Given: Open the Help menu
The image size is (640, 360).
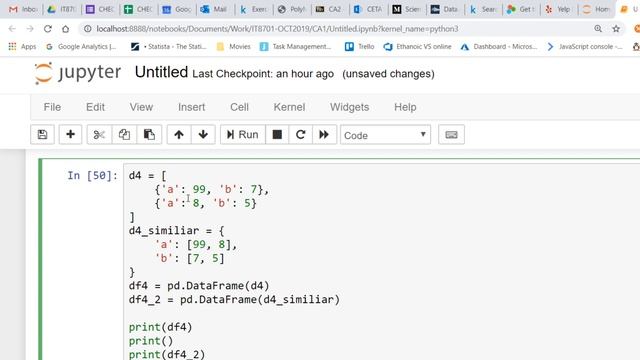Looking at the screenshot, I should 405,107.
